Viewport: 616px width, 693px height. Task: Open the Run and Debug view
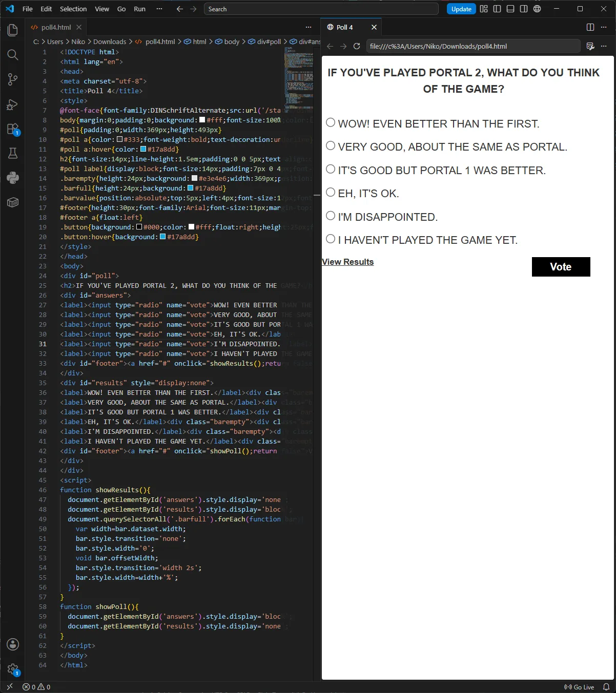coord(13,104)
